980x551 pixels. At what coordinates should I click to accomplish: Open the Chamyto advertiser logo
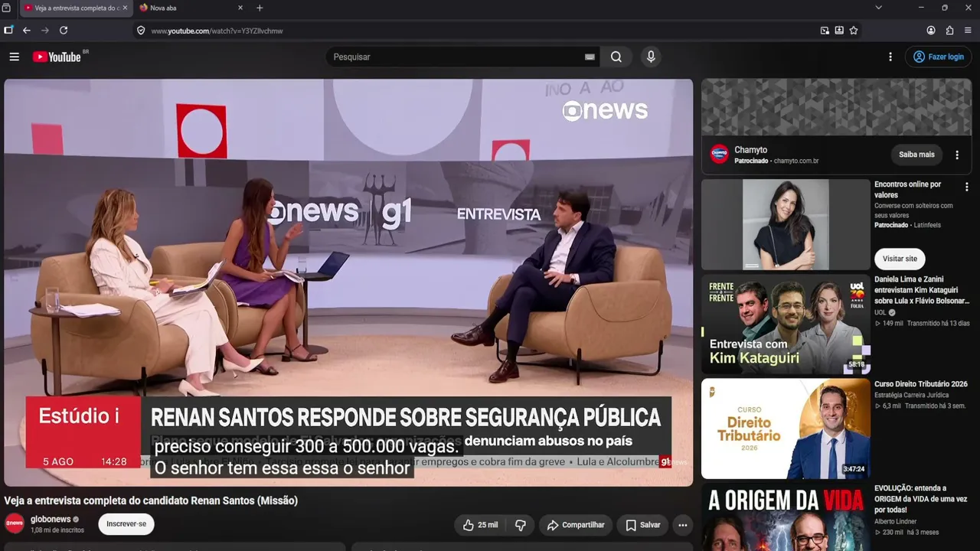click(719, 155)
